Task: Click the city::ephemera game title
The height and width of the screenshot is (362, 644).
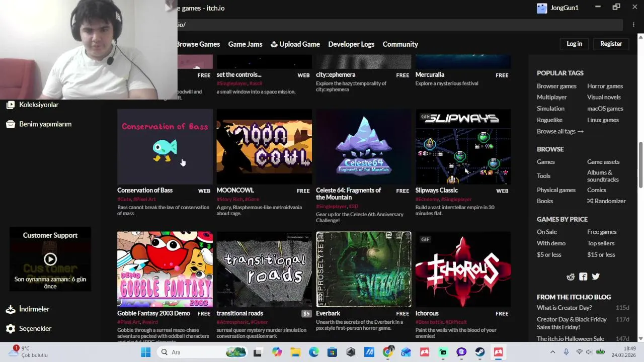Action: pos(336,74)
